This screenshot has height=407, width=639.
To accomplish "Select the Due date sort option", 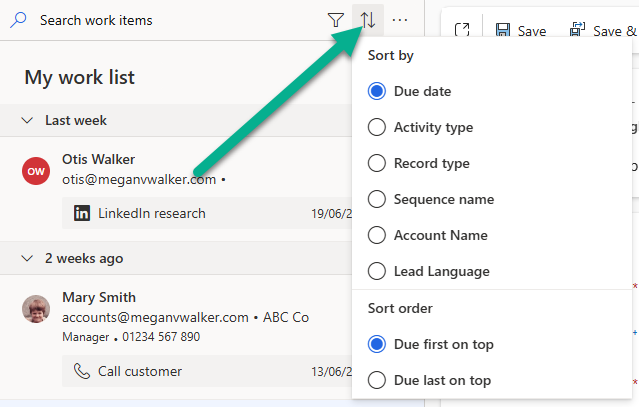I will coord(377,91).
